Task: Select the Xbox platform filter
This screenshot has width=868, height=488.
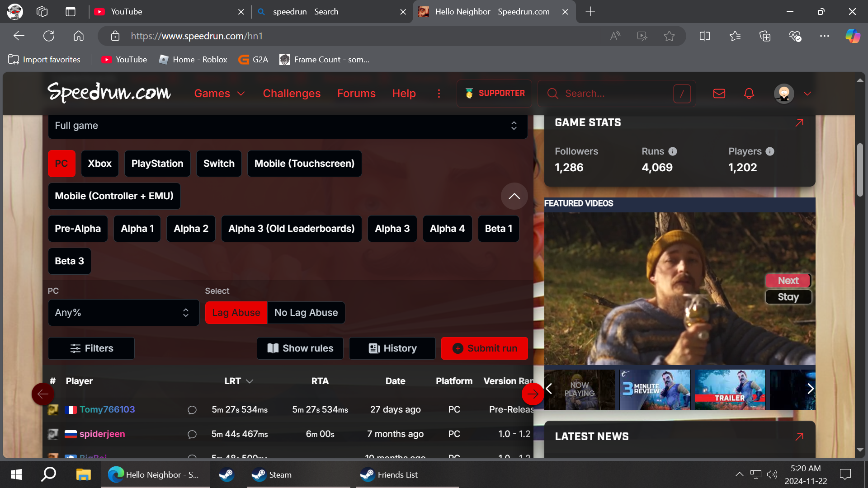Action: click(99, 164)
